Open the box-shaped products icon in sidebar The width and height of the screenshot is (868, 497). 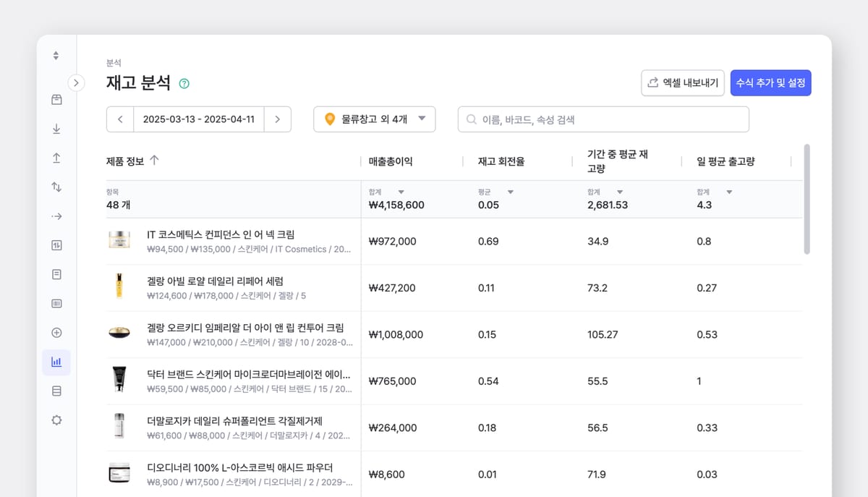click(x=56, y=100)
